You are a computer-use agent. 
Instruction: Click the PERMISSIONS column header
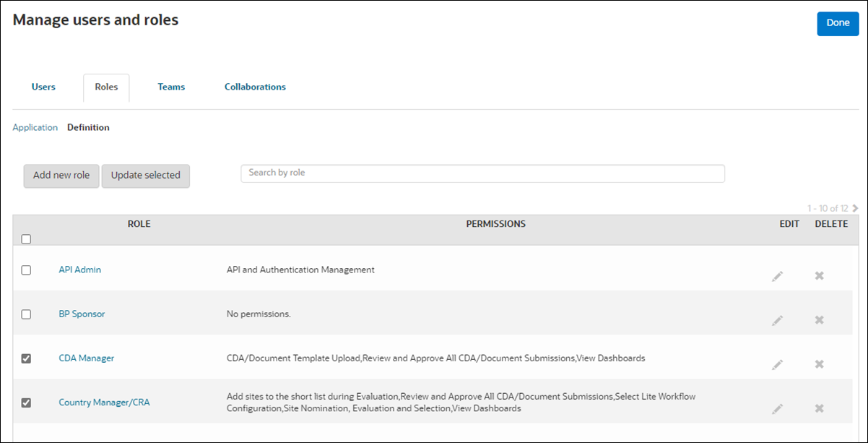(496, 224)
